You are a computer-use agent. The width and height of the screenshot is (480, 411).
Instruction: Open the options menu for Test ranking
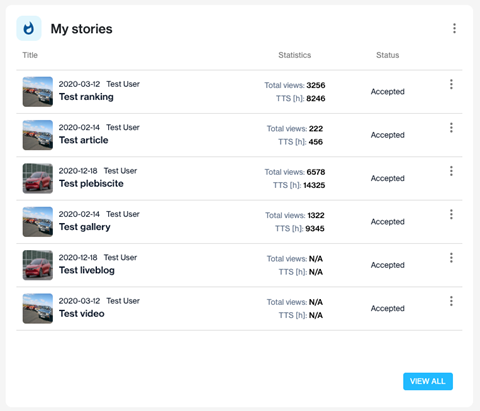[451, 84]
